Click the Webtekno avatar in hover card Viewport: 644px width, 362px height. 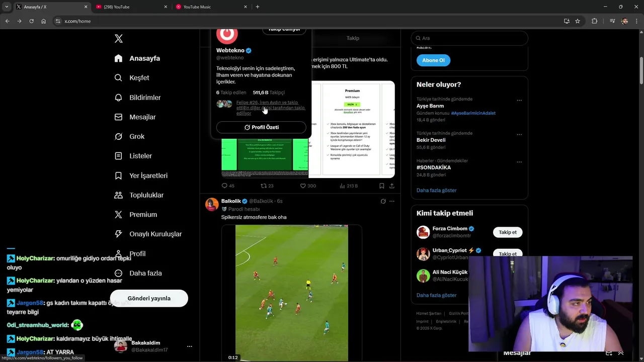pos(227,35)
